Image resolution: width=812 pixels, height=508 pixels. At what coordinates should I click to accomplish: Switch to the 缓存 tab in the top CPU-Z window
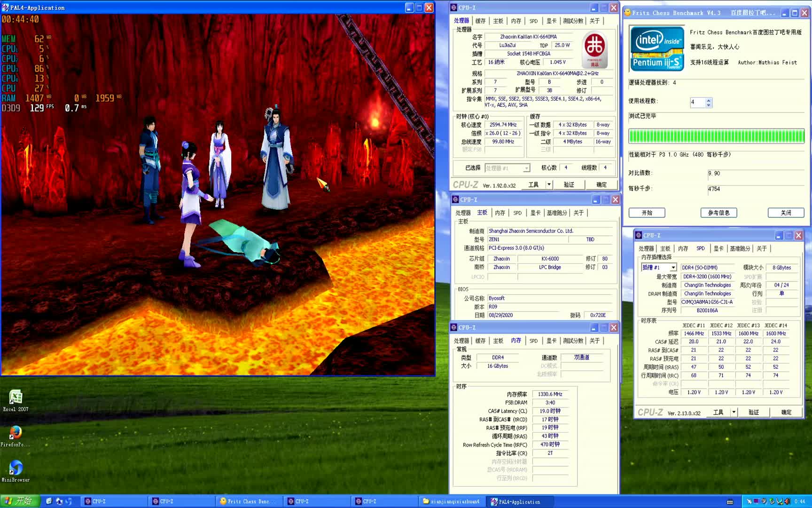(480, 21)
